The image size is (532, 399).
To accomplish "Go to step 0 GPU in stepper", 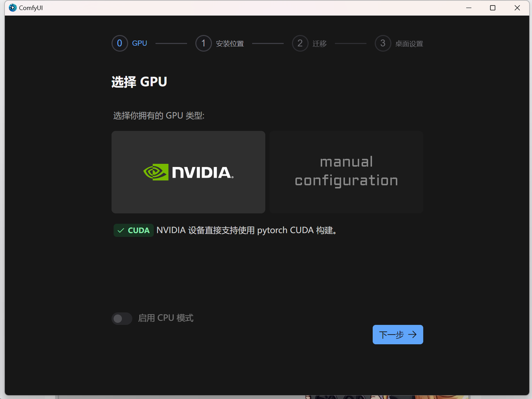I will click(x=130, y=43).
